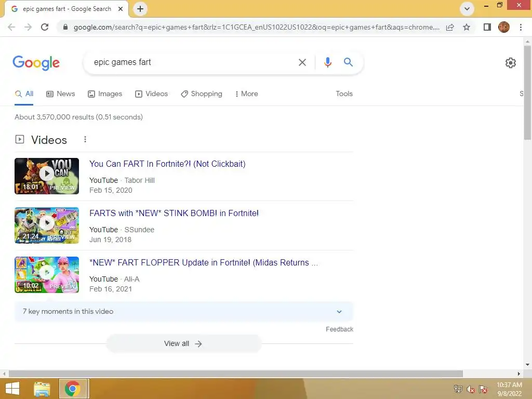532x399 pixels.
Task: Open the Chrome three-dot menu
Action: 521,27
